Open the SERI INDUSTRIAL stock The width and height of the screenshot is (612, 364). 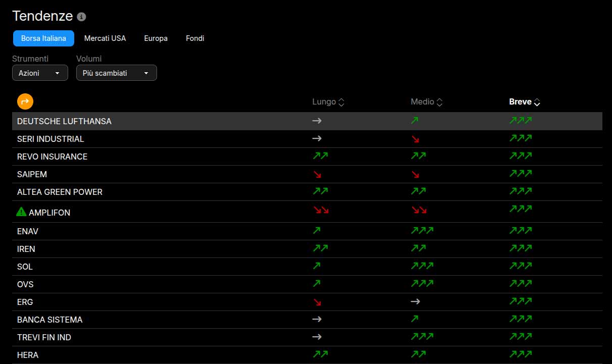pyautogui.click(x=50, y=139)
